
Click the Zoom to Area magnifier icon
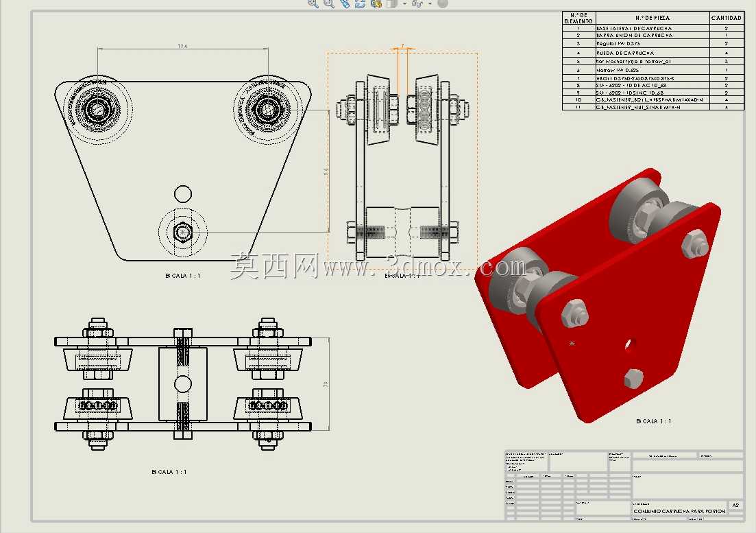pos(329,3)
